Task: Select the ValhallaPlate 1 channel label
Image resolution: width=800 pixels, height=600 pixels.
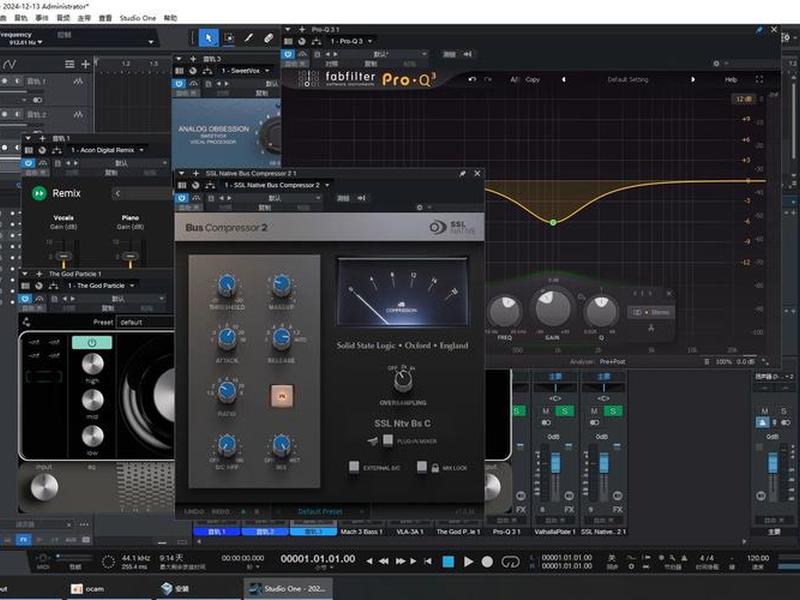Action: coord(555,532)
